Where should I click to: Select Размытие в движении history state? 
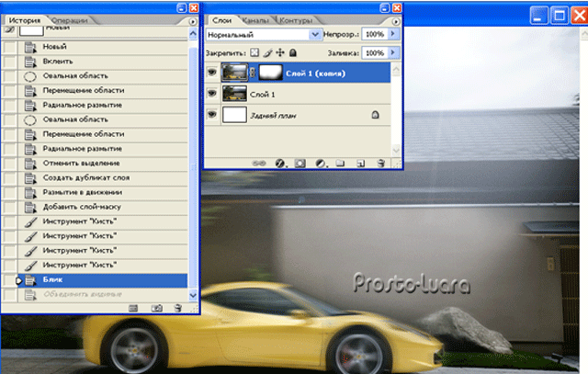pos(103,193)
